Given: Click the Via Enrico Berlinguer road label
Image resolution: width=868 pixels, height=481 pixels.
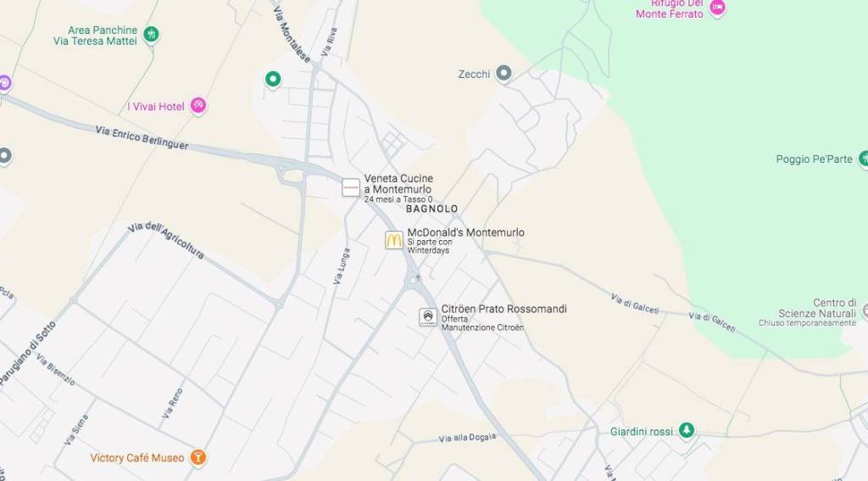Looking at the screenshot, I should coord(142,138).
